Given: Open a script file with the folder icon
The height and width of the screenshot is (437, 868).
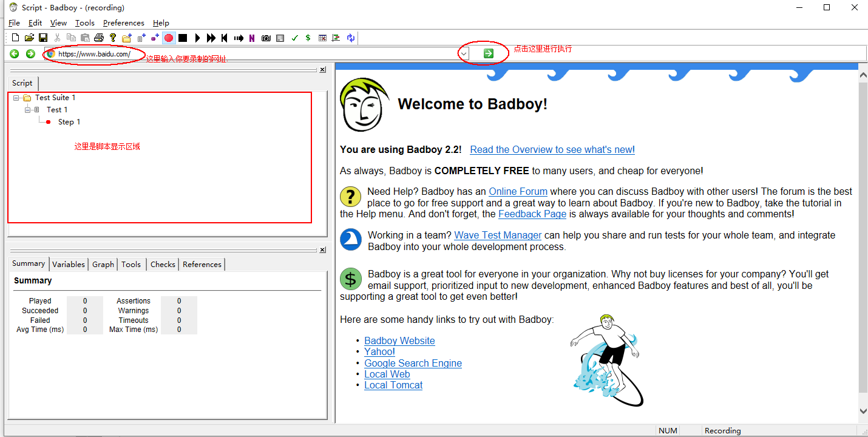Looking at the screenshot, I should 29,38.
